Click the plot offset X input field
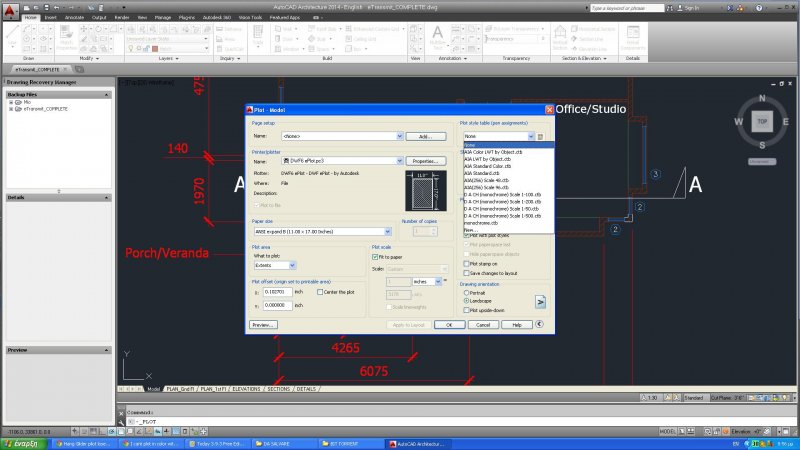 click(x=278, y=292)
